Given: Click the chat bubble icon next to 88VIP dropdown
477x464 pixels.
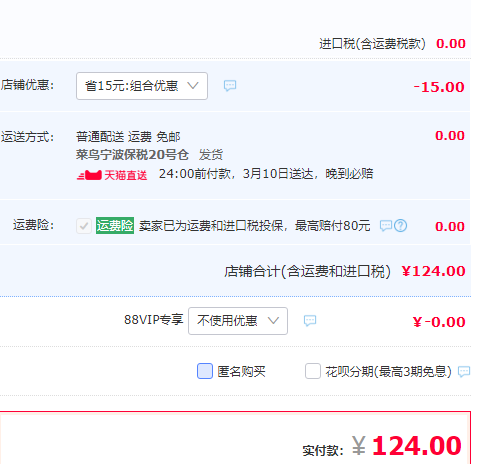Looking at the screenshot, I should tap(310, 321).
